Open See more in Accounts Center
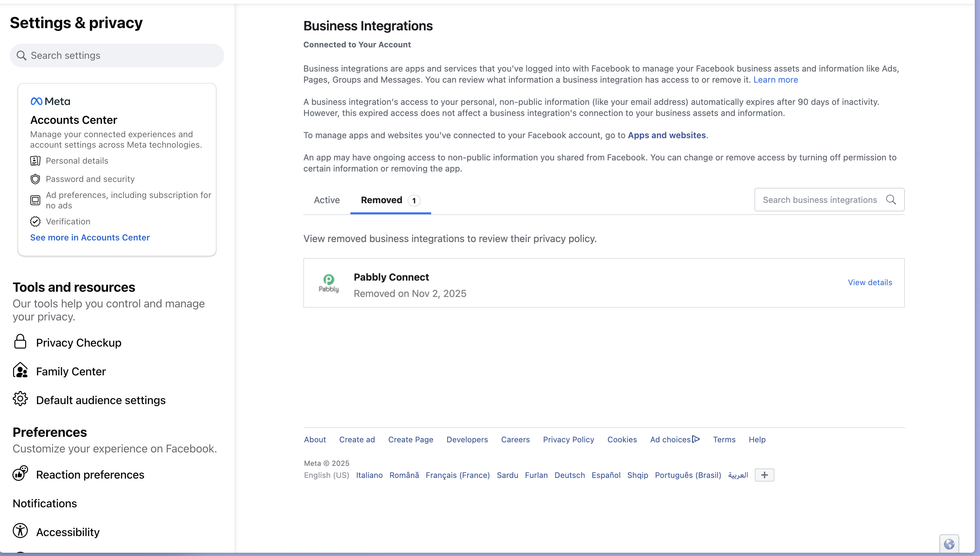Image resolution: width=980 pixels, height=556 pixels. point(90,237)
